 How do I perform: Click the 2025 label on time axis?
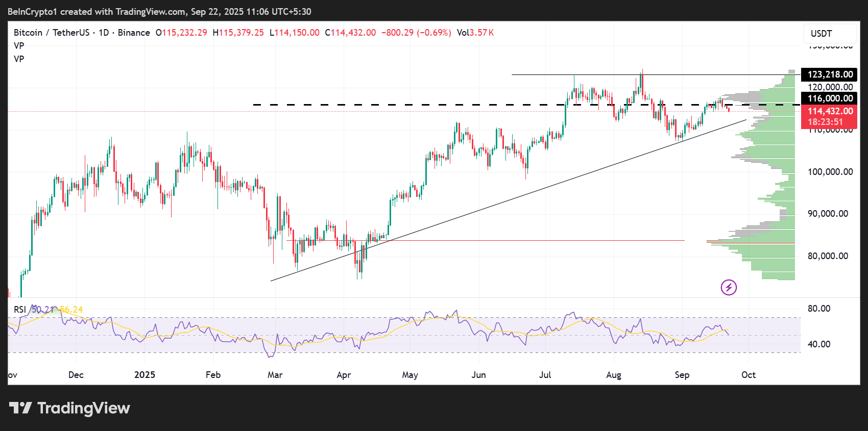coord(144,375)
